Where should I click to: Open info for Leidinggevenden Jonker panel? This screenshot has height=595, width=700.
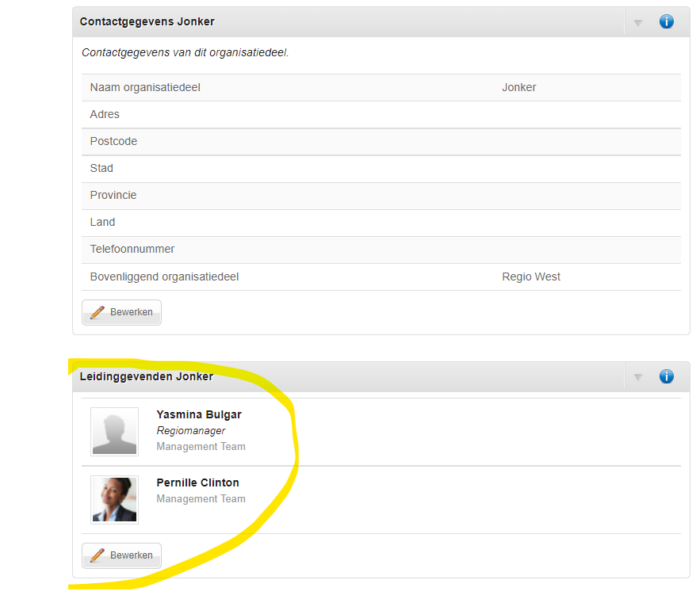coord(666,376)
